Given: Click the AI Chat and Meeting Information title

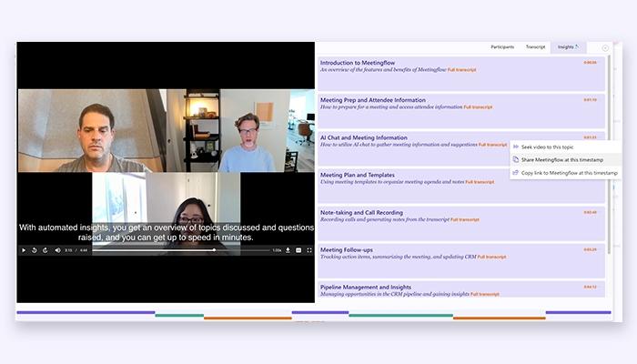Looking at the screenshot, I should (364, 137).
